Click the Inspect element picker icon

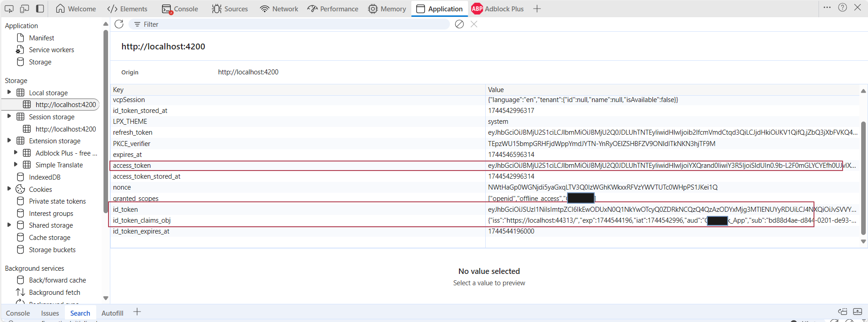click(x=9, y=9)
